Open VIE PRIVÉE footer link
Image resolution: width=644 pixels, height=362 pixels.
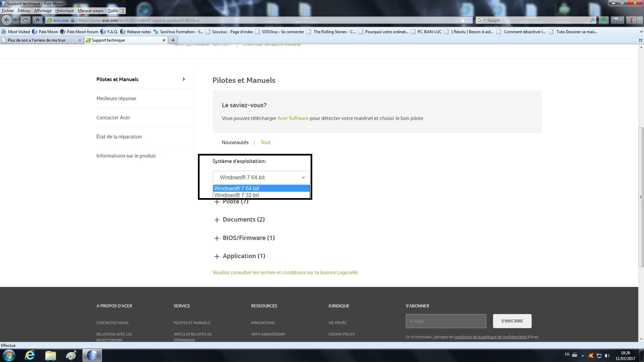337,323
